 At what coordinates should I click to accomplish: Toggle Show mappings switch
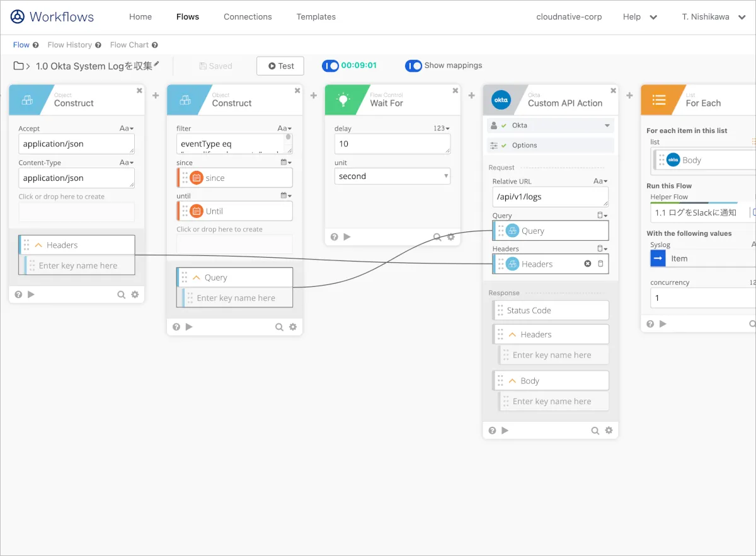pyautogui.click(x=413, y=66)
